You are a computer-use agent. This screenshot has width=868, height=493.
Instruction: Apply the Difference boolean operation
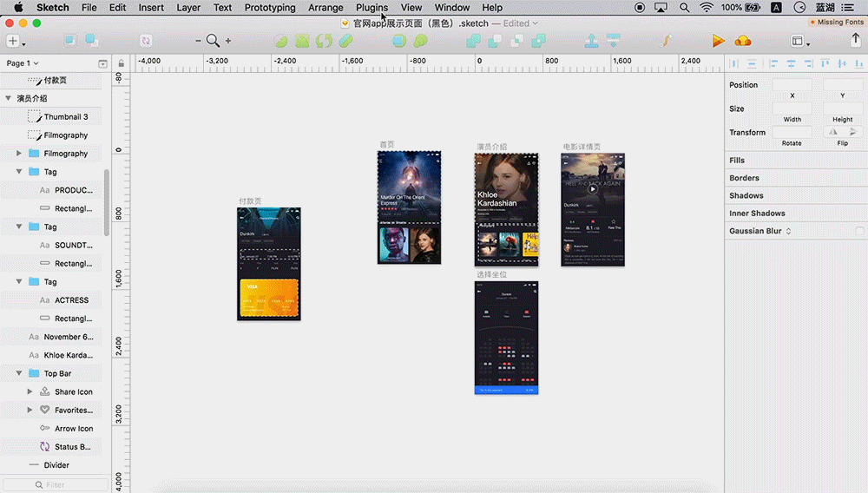(538, 41)
